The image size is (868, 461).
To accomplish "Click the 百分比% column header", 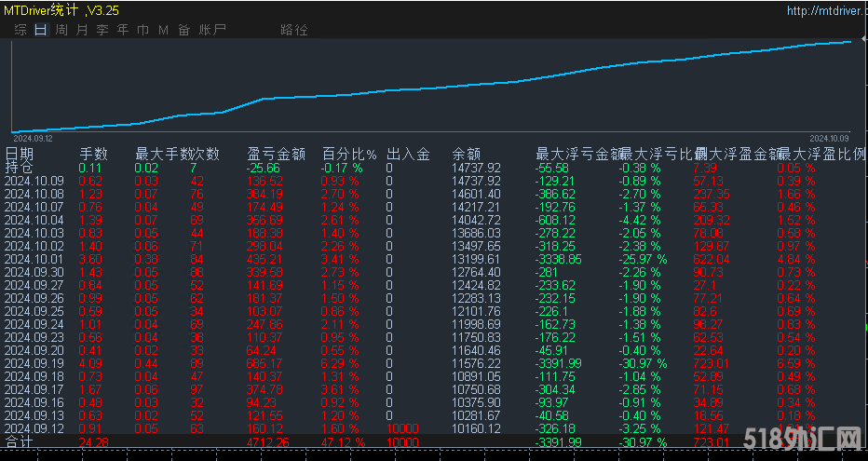I will tap(349, 154).
